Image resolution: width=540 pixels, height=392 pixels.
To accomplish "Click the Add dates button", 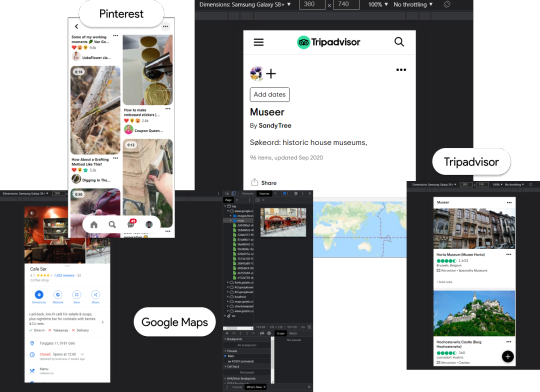I will click(x=270, y=94).
